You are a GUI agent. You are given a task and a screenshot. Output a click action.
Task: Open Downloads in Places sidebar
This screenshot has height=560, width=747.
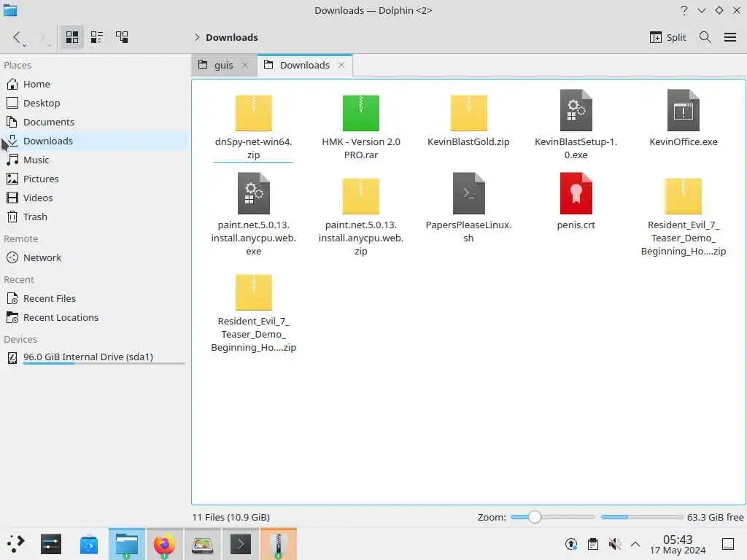pyautogui.click(x=94, y=141)
